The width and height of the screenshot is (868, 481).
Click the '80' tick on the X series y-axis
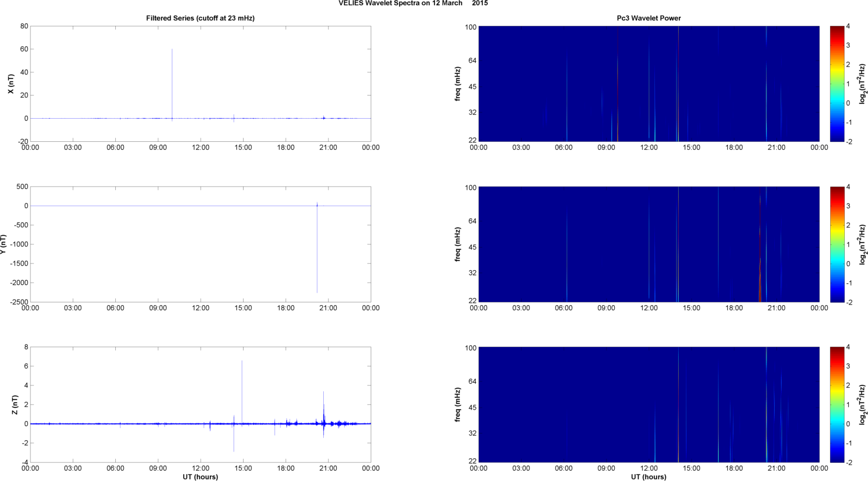24,26
